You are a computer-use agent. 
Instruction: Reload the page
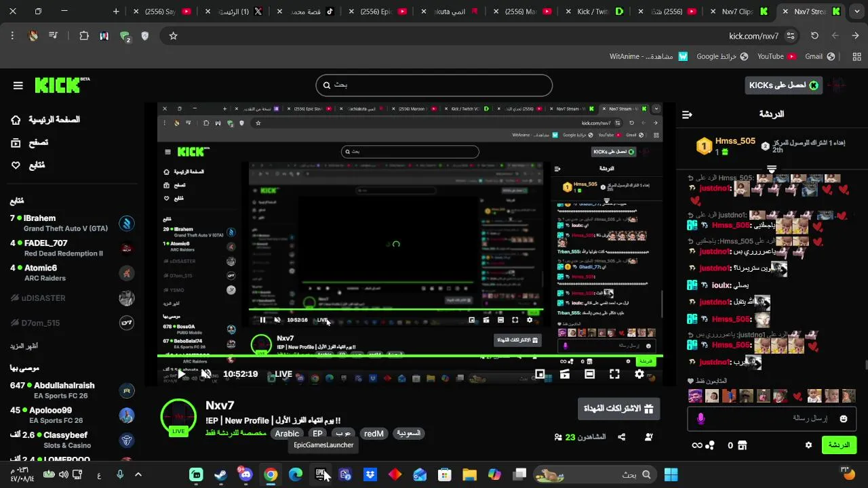(814, 36)
